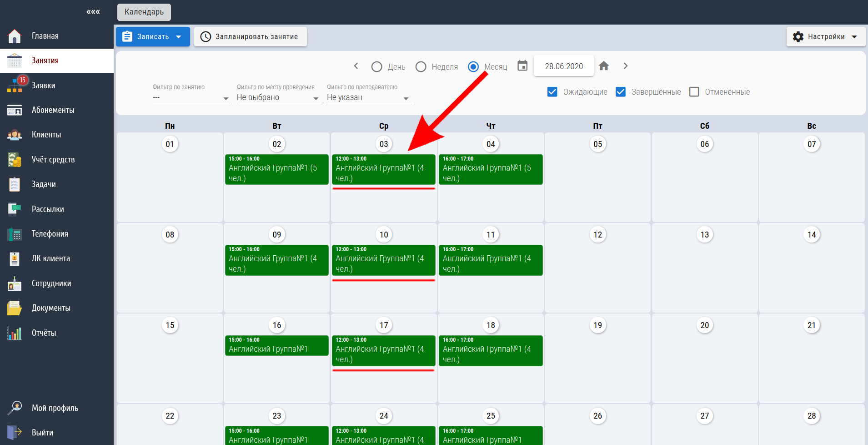Click day number 01 in the calendar
The width and height of the screenshot is (868, 445).
[x=170, y=144]
